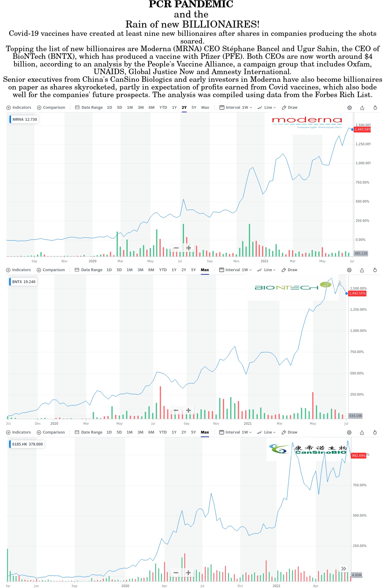Select 1D range on 6185.HK chart
Image resolution: width=386 pixels, height=588 pixels.
tap(109, 432)
